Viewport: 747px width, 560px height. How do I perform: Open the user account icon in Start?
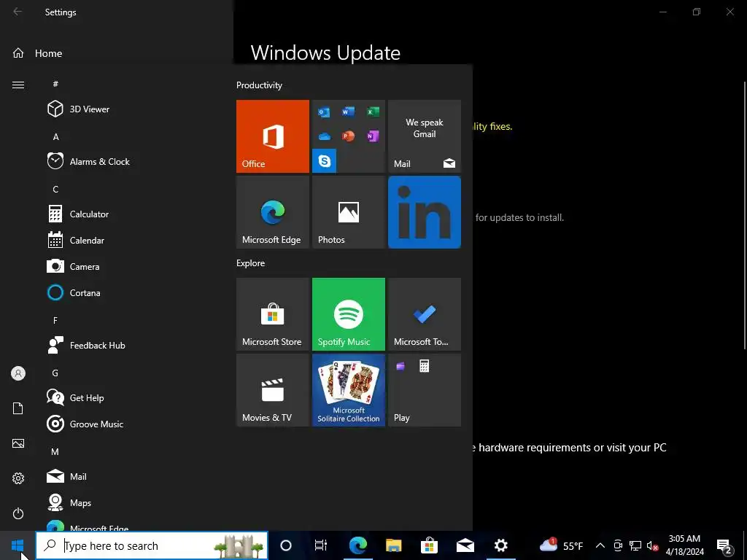pyautogui.click(x=18, y=373)
